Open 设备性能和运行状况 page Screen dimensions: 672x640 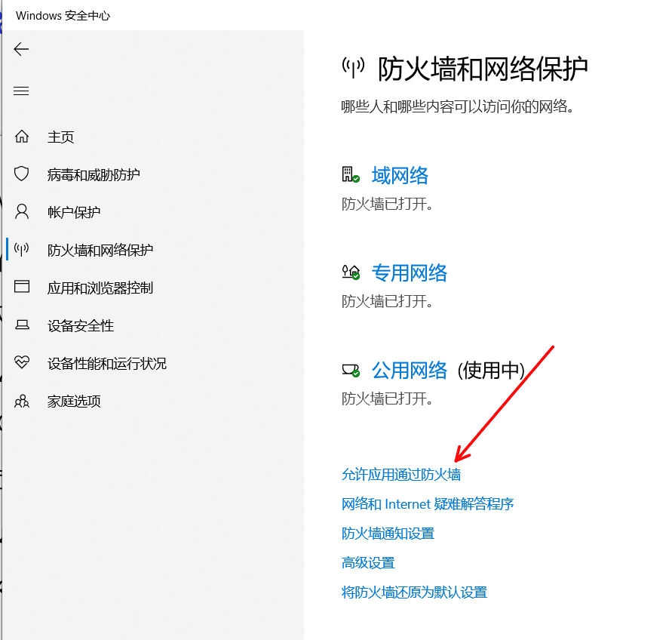(x=106, y=363)
